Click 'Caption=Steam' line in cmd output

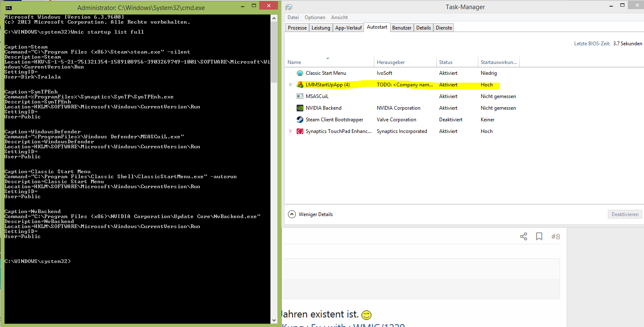[x=26, y=47]
